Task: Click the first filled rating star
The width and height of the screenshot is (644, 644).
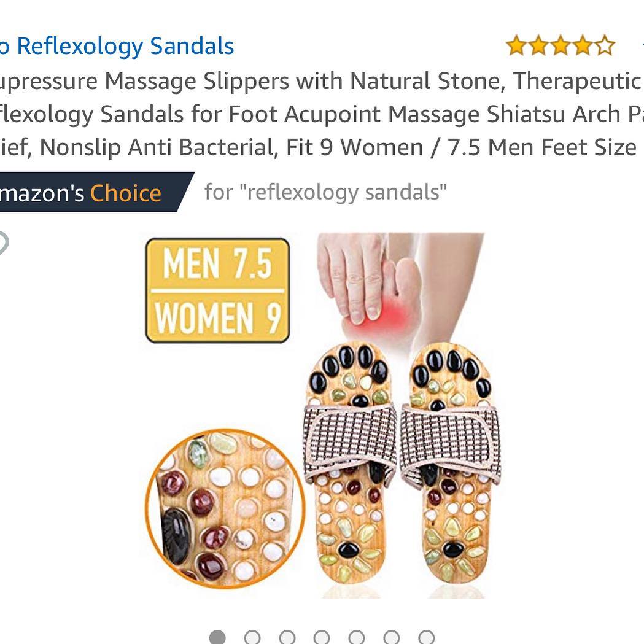Action: click(x=516, y=45)
